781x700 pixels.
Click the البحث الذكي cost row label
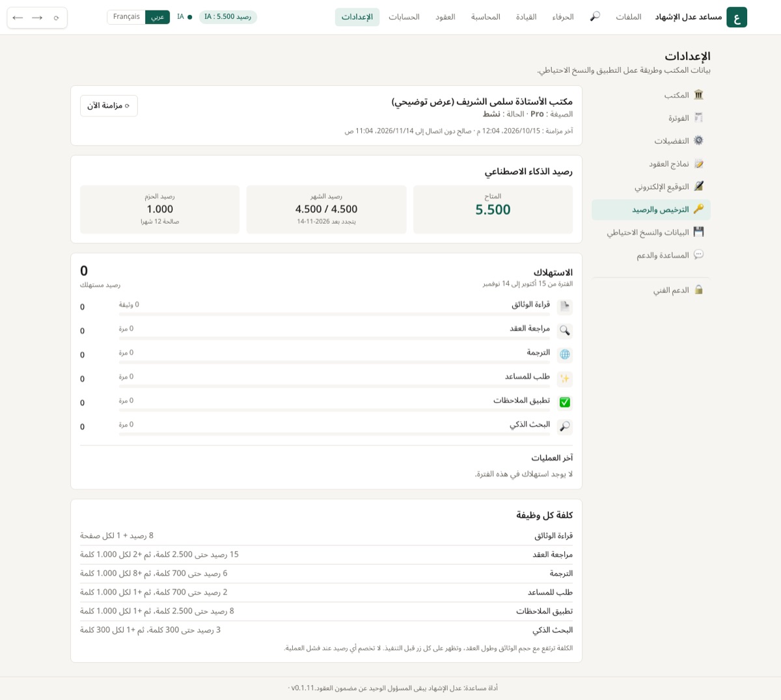(x=553, y=630)
